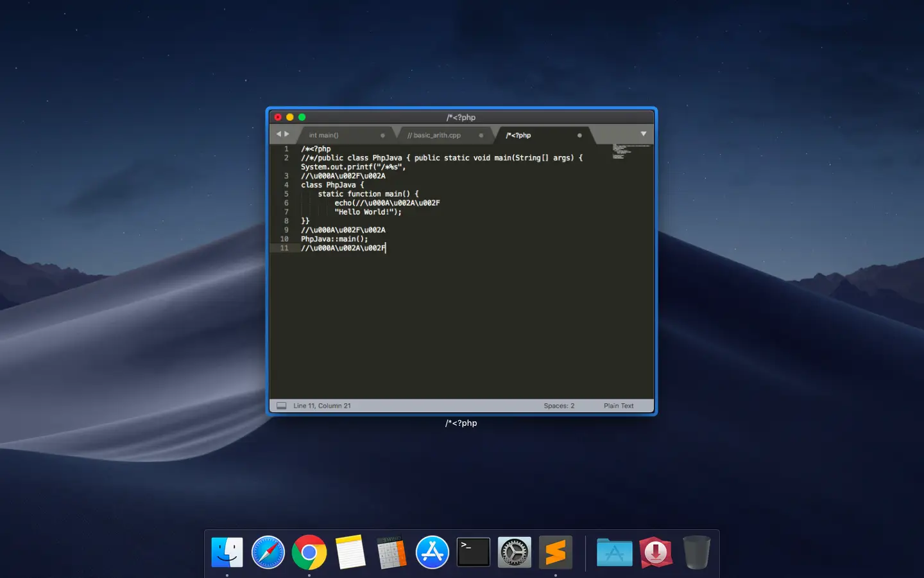Switch to the '// basic_arith.cpp' tab
The image size is (924, 578).
pos(434,136)
